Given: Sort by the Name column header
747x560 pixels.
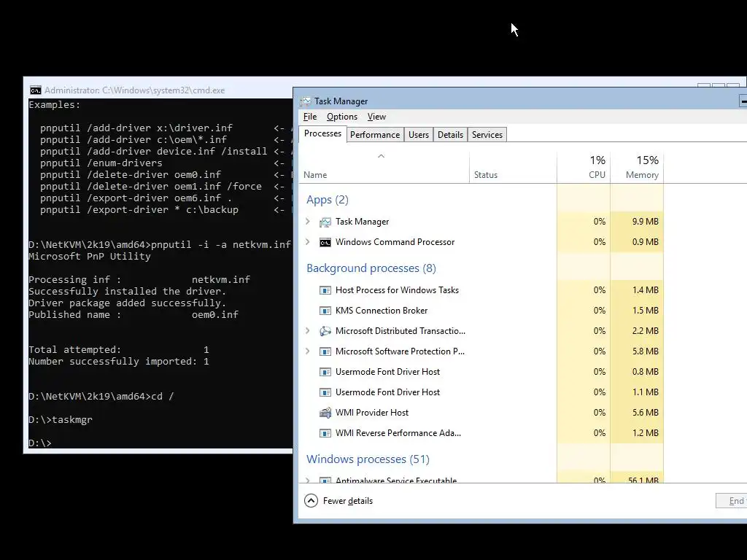Looking at the screenshot, I should pos(384,168).
